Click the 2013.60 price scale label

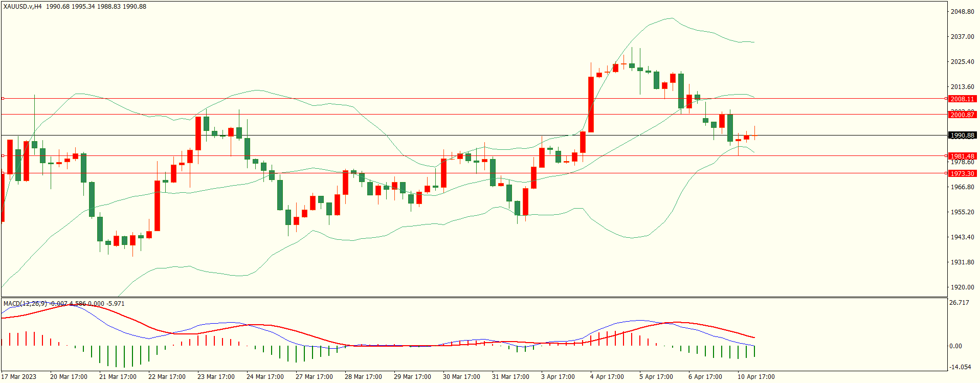click(962, 87)
